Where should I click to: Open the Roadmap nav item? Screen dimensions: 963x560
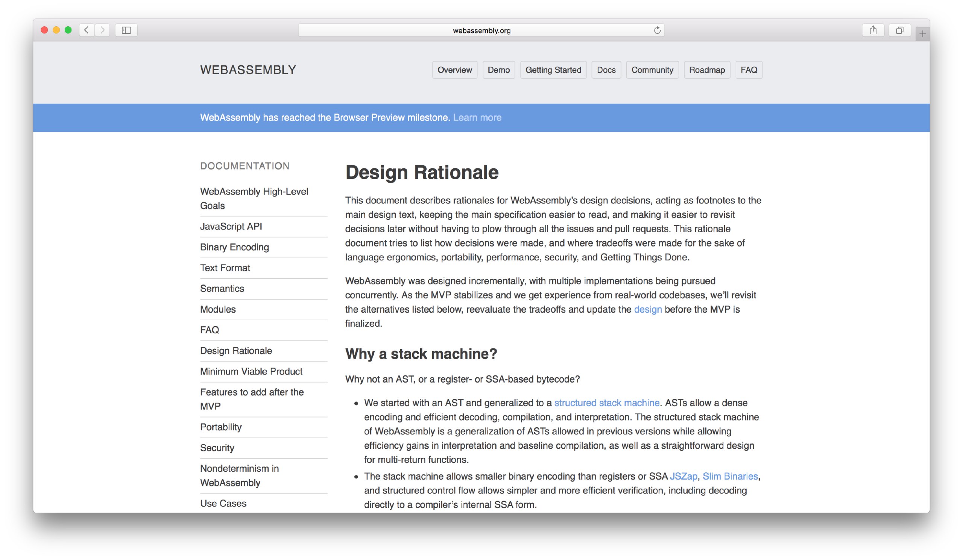[707, 70]
